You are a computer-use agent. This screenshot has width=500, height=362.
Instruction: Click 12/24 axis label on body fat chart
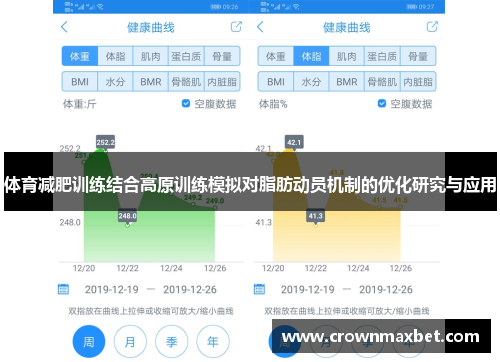pos(358,268)
